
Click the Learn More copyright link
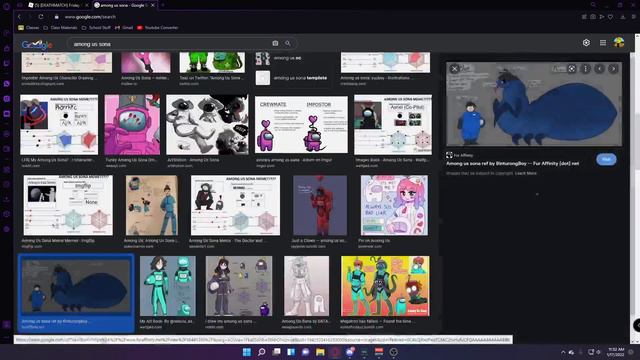point(526,173)
